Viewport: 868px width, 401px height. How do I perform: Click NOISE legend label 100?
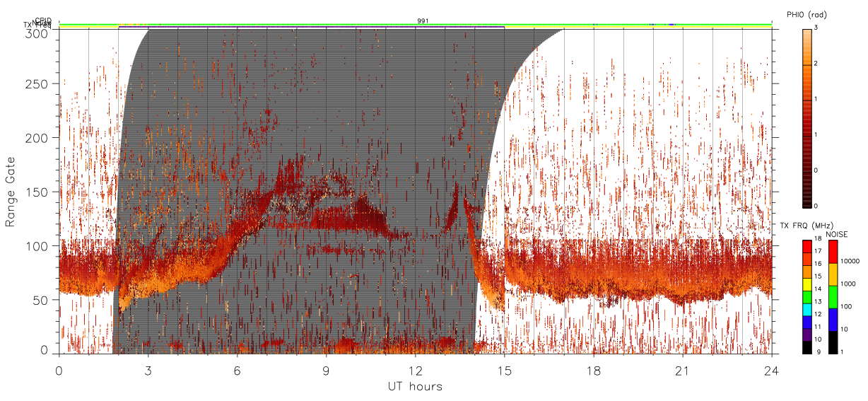pyautogui.click(x=846, y=306)
